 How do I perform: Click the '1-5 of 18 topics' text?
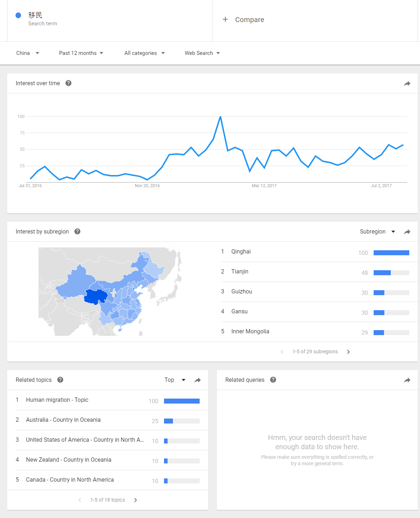(108, 500)
